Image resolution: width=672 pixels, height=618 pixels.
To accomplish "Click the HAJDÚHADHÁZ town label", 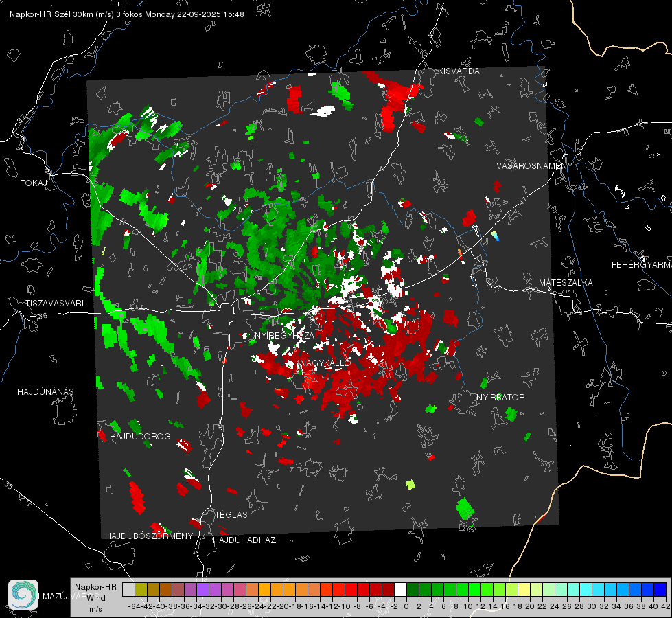I will point(244,540).
